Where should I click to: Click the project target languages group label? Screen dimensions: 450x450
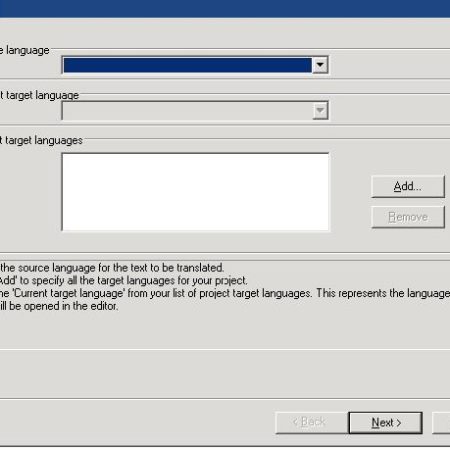click(41, 141)
